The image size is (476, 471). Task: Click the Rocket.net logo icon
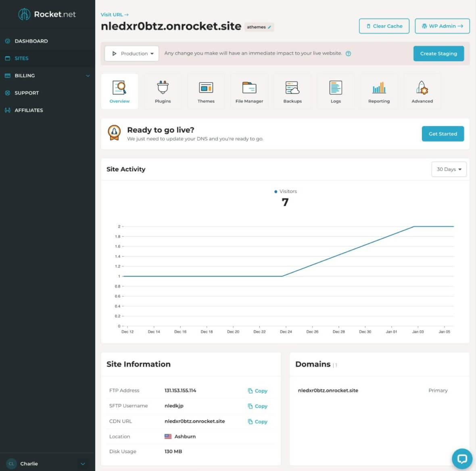pyautogui.click(x=24, y=14)
